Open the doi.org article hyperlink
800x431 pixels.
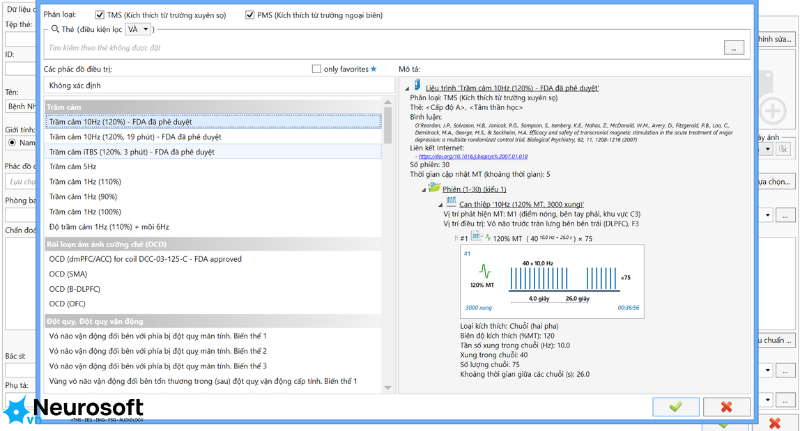[473, 157]
